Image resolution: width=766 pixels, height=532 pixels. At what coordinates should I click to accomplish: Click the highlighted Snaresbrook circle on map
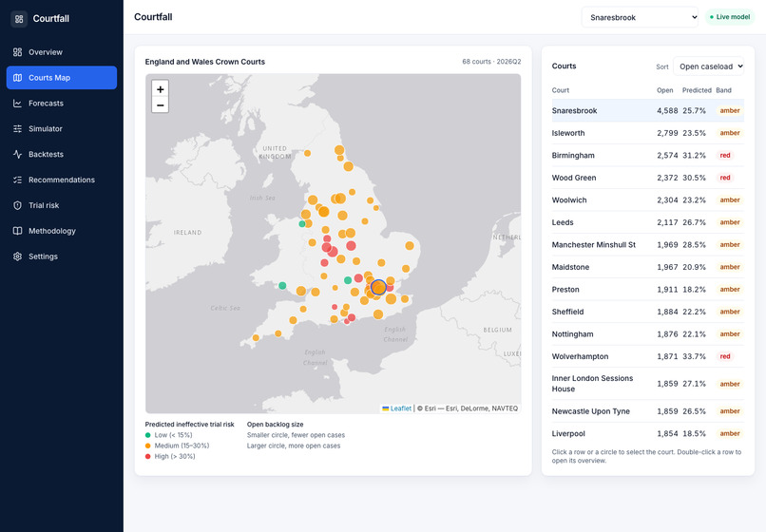378,287
